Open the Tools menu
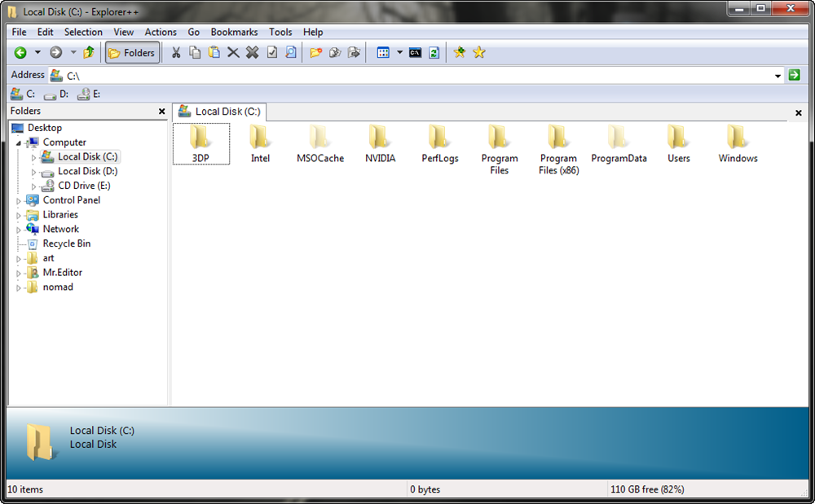 tap(280, 33)
